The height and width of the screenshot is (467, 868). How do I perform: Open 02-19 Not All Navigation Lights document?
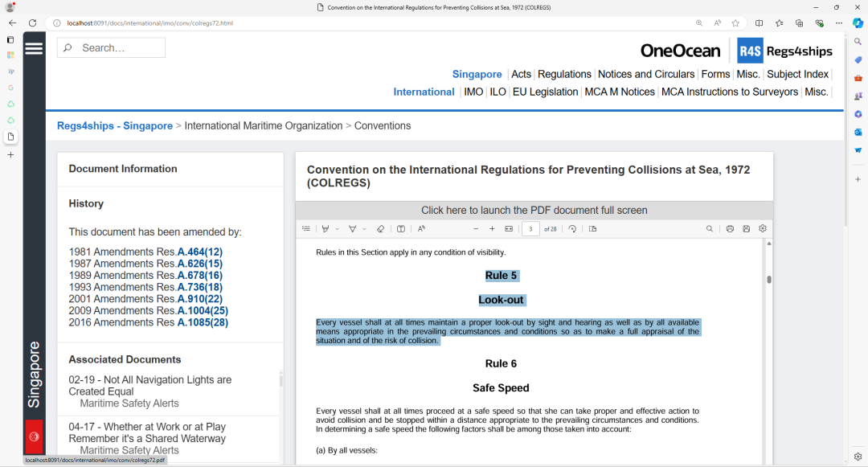pos(150,386)
